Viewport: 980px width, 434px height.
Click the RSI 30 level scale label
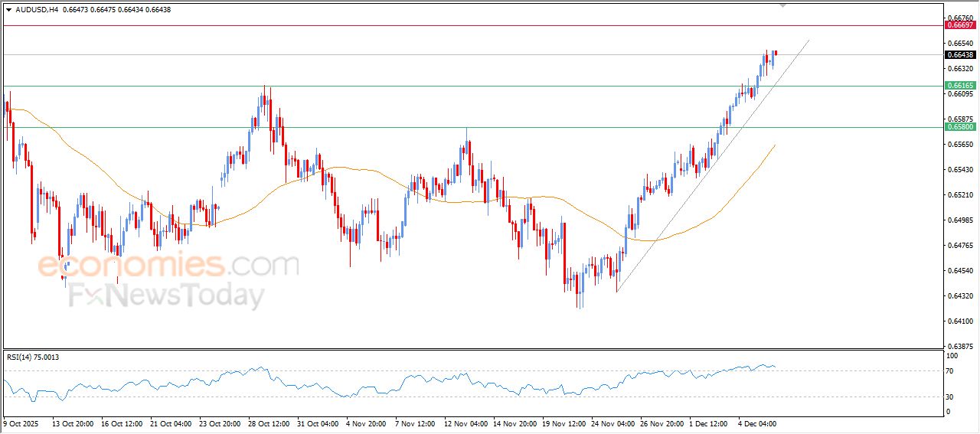point(952,396)
